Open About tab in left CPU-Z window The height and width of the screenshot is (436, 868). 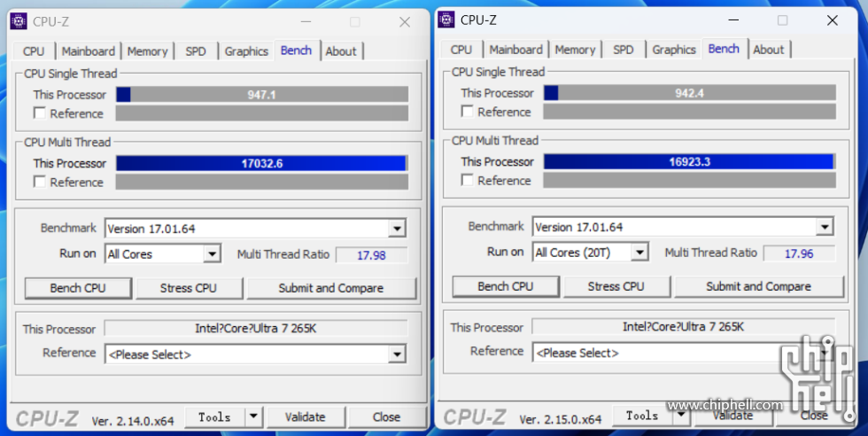(340, 51)
